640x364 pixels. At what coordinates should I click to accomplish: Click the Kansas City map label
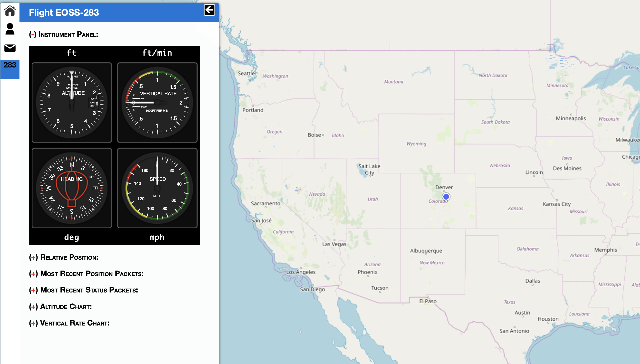(557, 204)
